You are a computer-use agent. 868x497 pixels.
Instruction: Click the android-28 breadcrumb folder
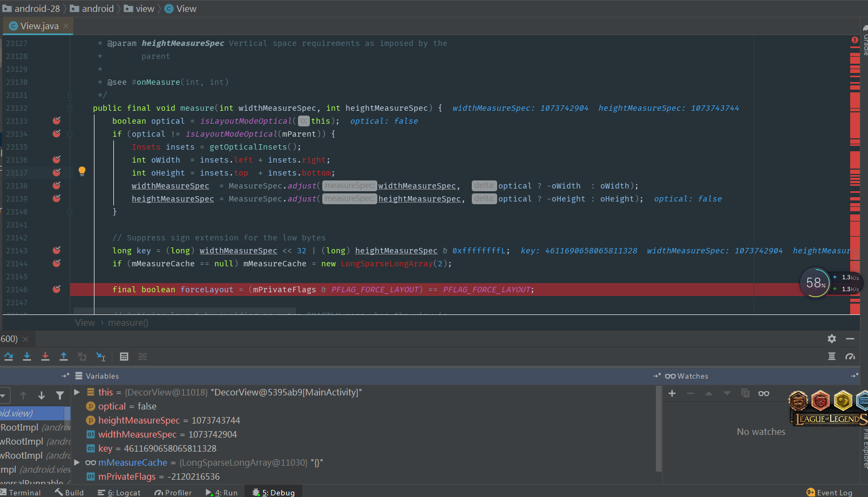[x=31, y=9]
